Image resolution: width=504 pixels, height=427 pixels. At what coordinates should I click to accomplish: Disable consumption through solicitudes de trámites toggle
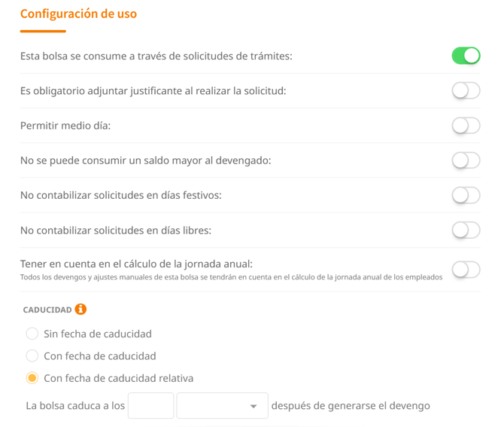466,56
